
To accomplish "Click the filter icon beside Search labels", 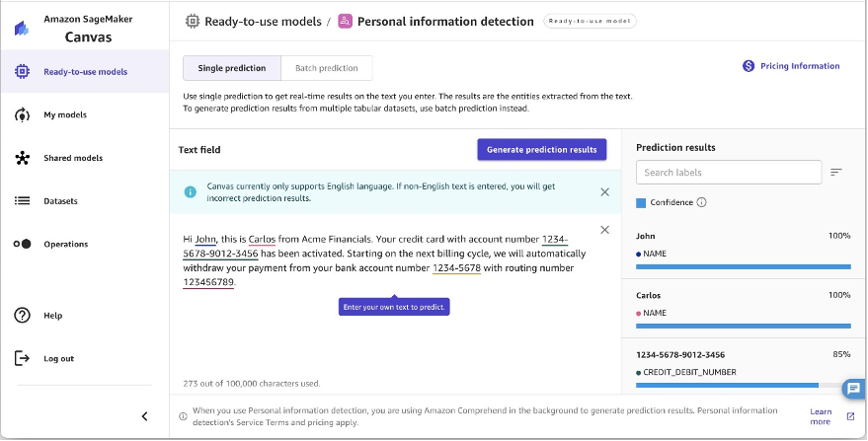I will pos(835,172).
